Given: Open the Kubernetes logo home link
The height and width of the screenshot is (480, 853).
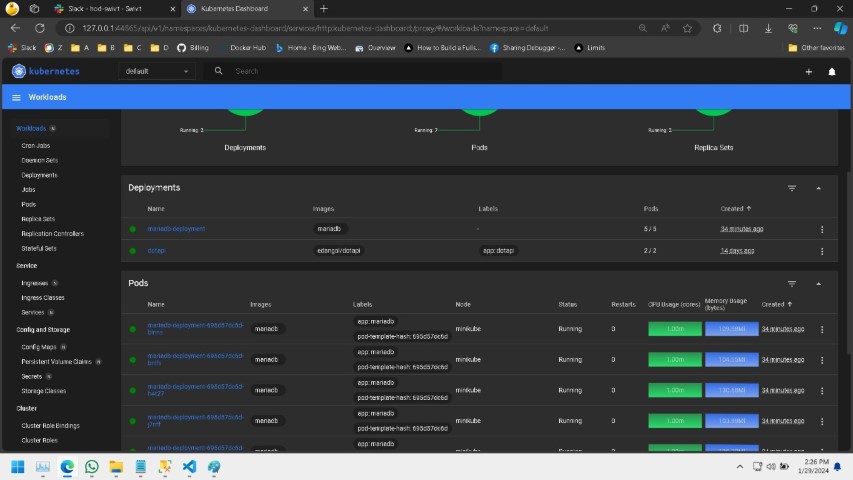Looking at the screenshot, I should pos(46,71).
